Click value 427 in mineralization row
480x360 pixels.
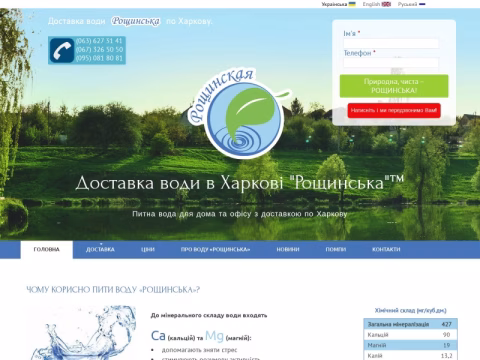point(446,324)
